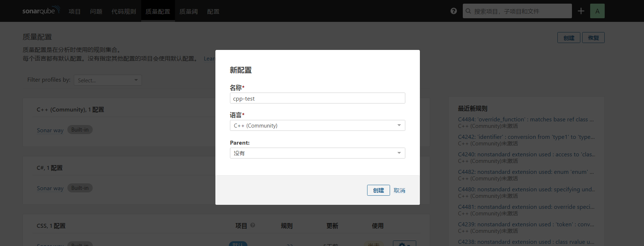Open rule C4482 enum nonstandard extension link
644x246 pixels.
[x=526, y=172]
